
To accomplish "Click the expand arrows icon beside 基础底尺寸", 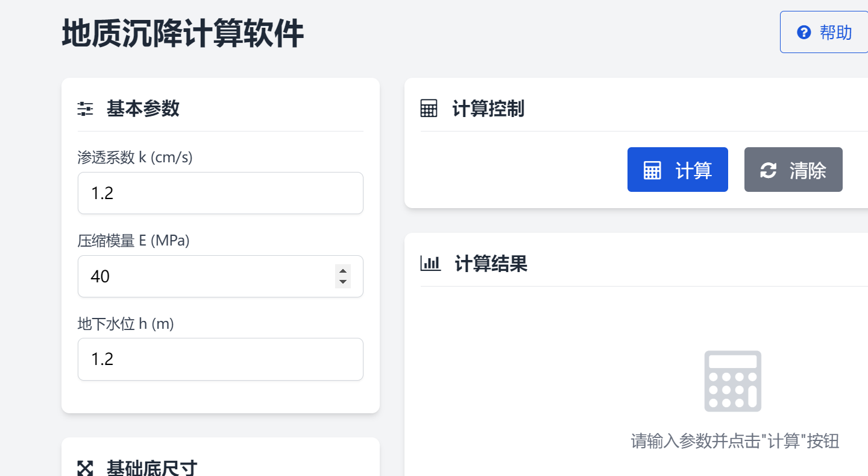I will pyautogui.click(x=86, y=468).
